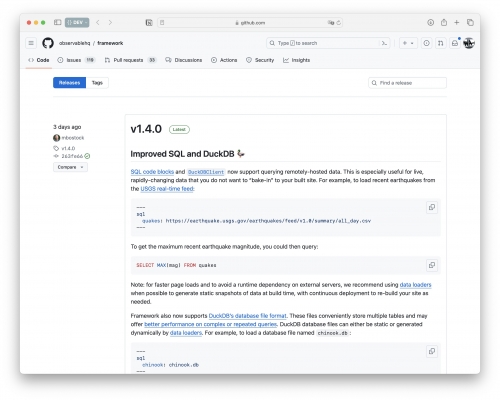
Task: Copy the SELECT MAX(mag) query code
Action: [x=432, y=265]
